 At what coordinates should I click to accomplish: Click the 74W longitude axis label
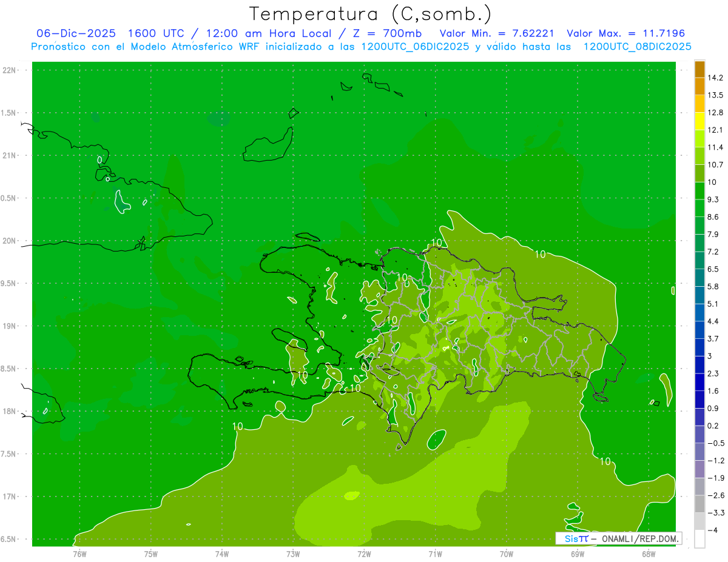222,554
